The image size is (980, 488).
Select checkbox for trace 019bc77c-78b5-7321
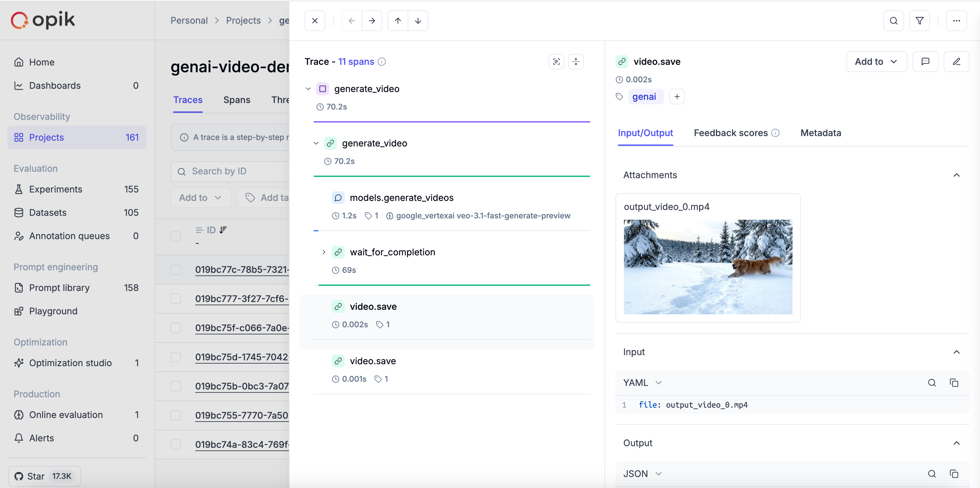(176, 270)
